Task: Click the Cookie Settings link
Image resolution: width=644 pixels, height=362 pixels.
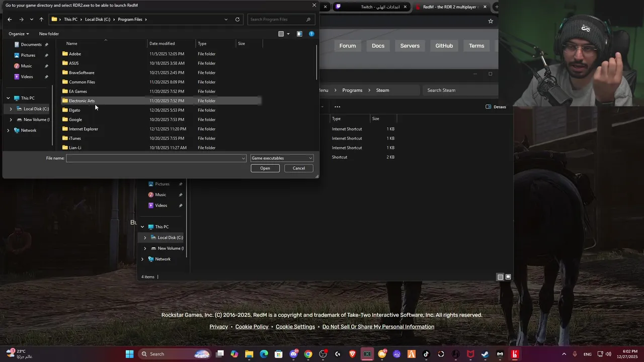Action: [x=295, y=327]
